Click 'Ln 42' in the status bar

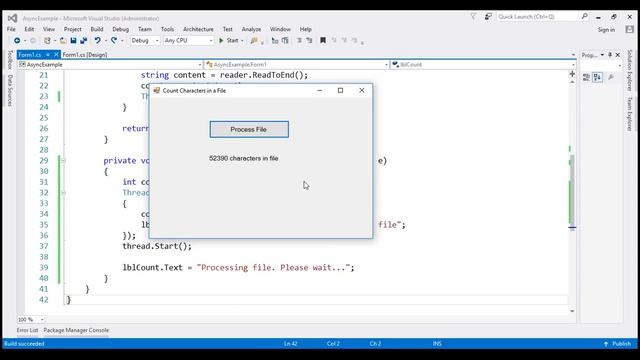290,344
